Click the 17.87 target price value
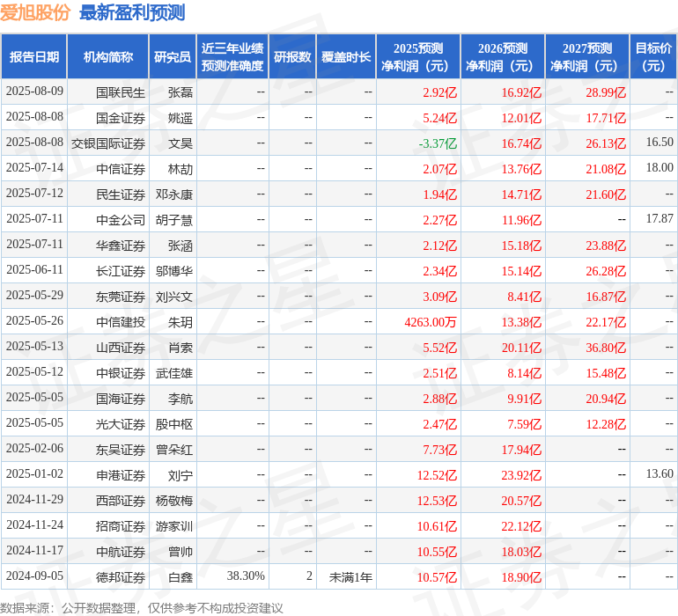This screenshot has height=616, width=678. (x=659, y=219)
